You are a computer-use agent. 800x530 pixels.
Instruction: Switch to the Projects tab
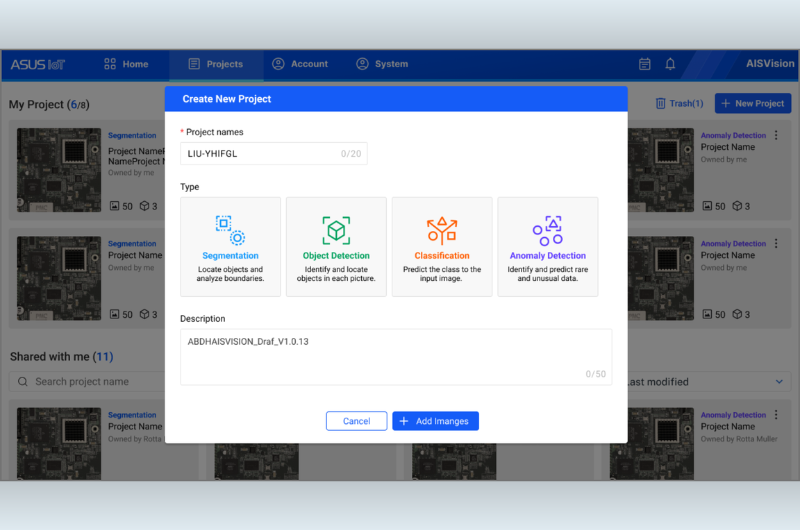215,64
